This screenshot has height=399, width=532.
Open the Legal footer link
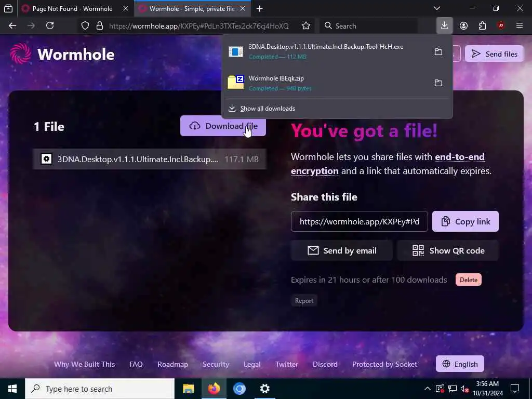click(x=252, y=364)
